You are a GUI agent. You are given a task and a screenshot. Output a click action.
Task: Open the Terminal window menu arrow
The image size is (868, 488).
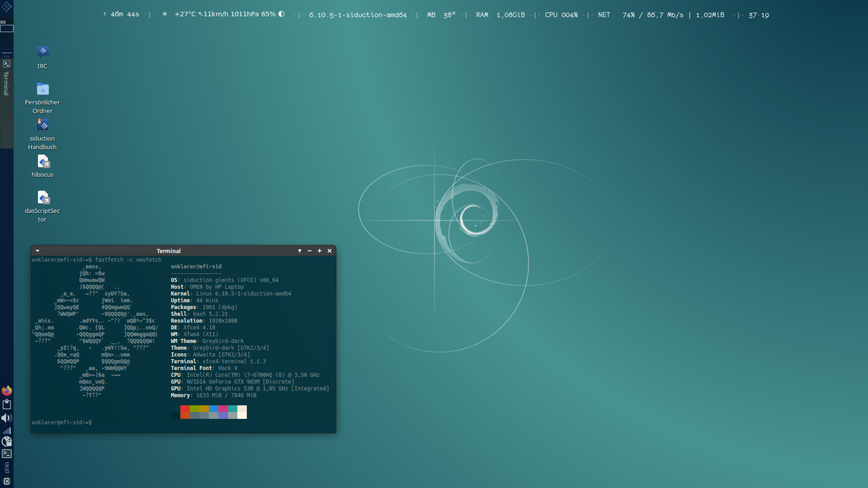pyautogui.click(x=37, y=251)
